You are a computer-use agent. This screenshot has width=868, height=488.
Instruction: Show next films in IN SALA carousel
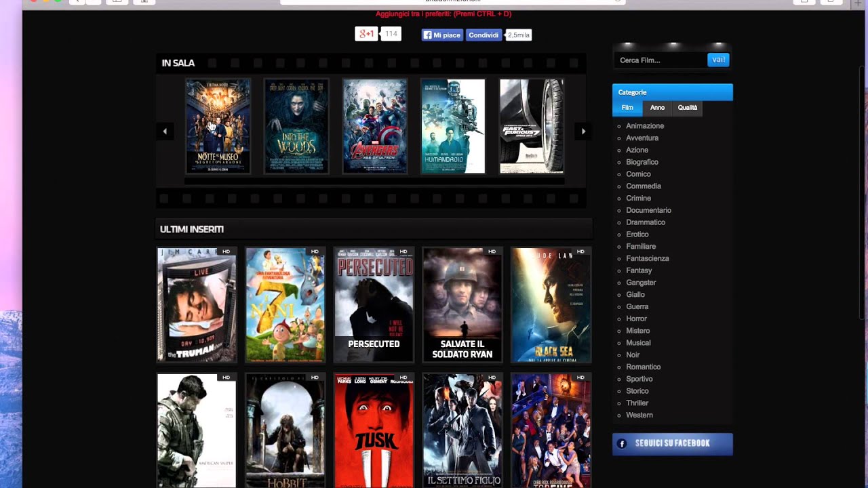click(x=583, y=131)
